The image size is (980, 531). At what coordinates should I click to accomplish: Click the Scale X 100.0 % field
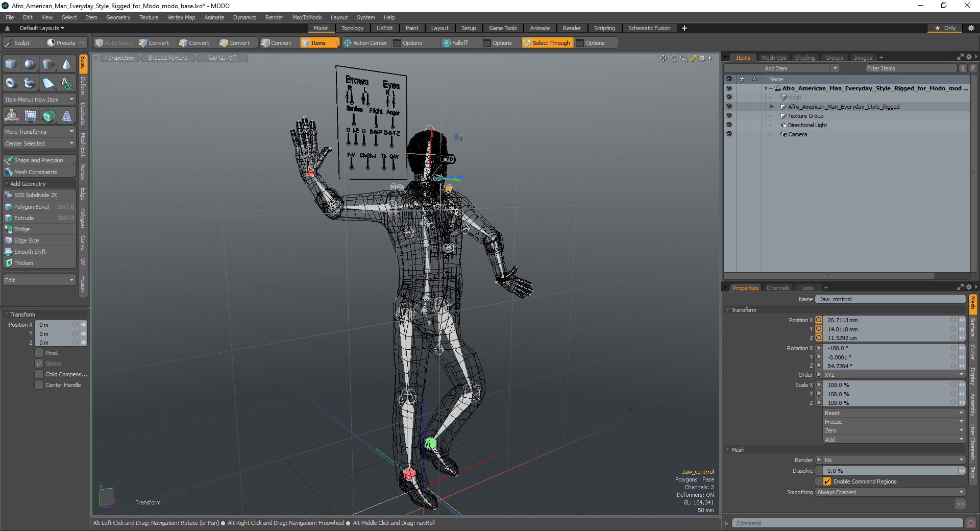coord(887,385)
